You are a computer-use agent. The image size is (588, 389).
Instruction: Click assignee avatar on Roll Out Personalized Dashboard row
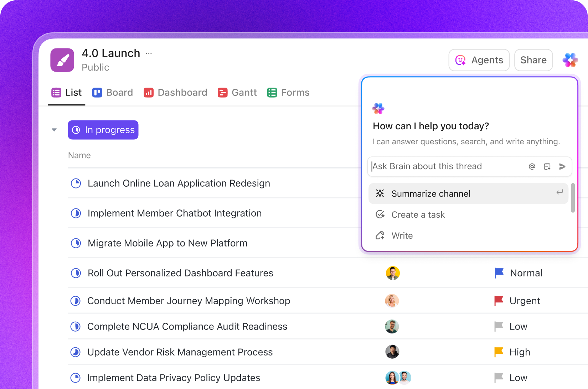click(x=393, y=273)
